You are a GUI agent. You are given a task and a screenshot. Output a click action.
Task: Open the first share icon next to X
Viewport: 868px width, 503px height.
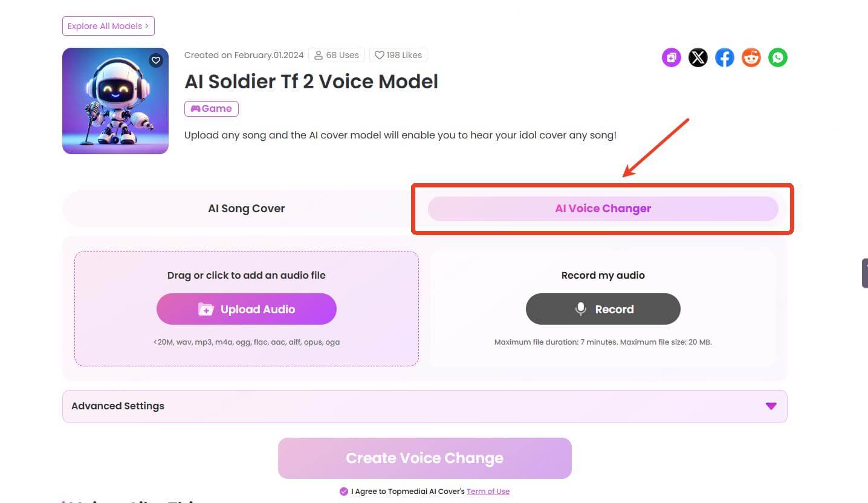point(671,57)
